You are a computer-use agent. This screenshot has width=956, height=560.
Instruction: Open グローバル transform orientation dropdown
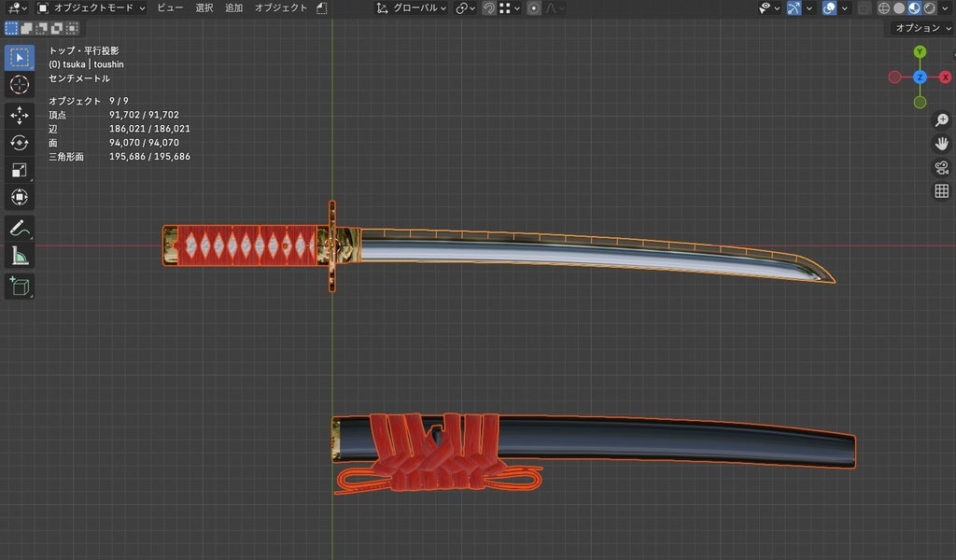(411, 7)
